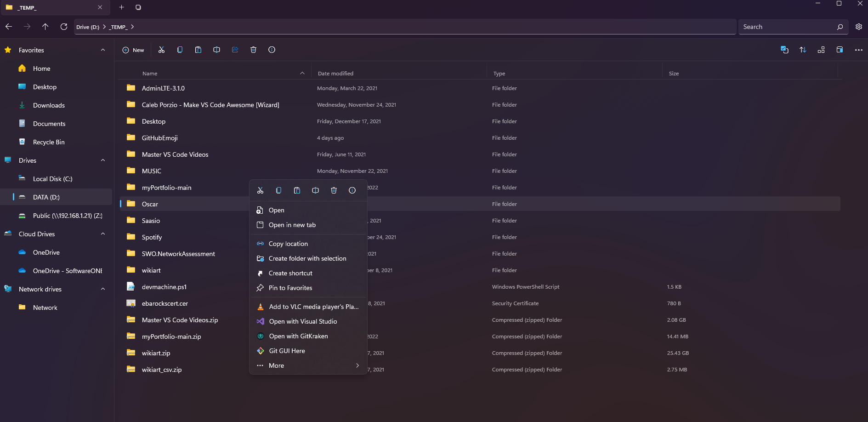Click the Copy icon in the context menu
The width and height of the screenshot is (868, 422).
click(x=278, y=190)
